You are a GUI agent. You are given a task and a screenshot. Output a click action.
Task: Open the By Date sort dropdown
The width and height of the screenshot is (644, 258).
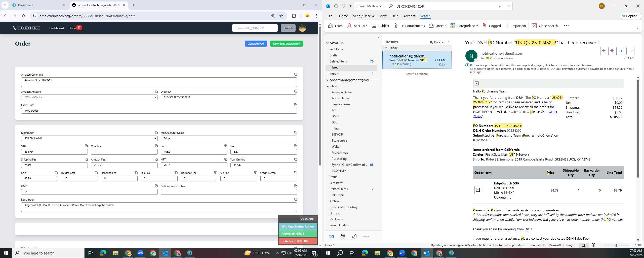coord(437,42)
